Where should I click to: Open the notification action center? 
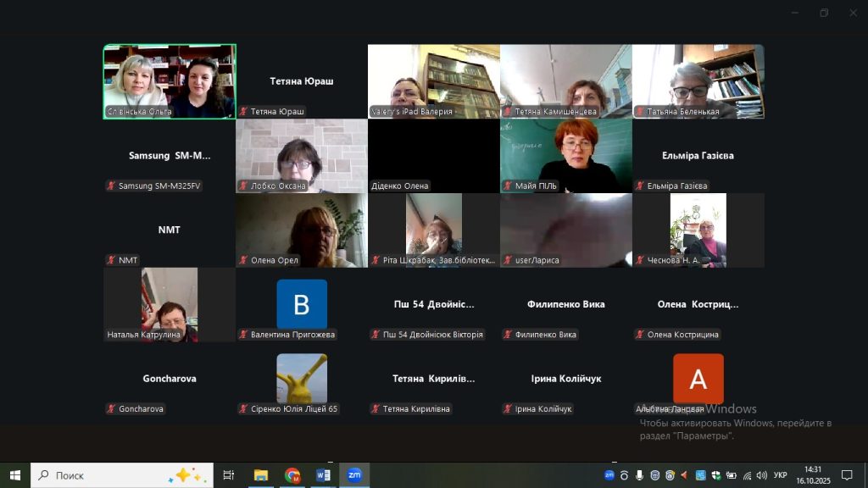click(846, 475)
